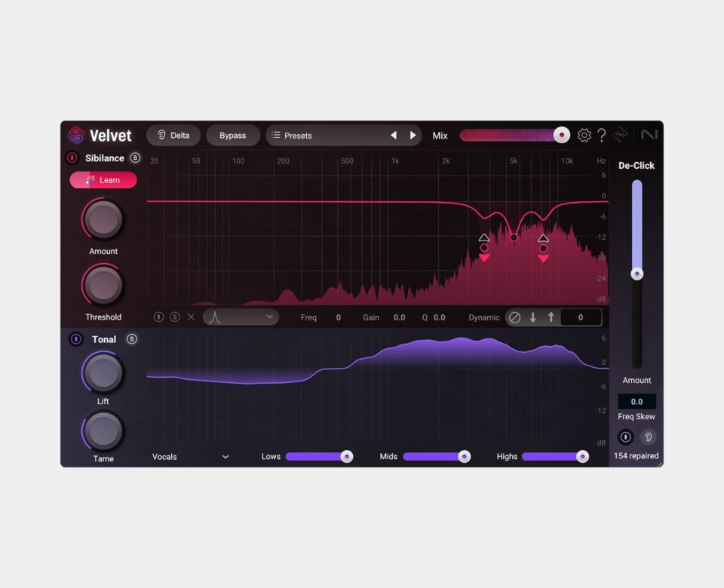Click the Freq Skew value field
Viewport: 724px width, 588px height.
tap(637, 402)
